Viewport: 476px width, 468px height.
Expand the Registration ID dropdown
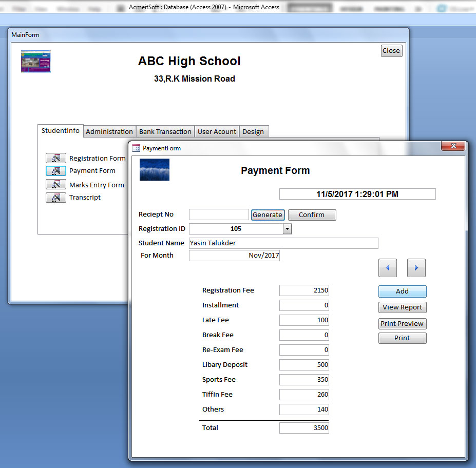pyautogui.click(x=287, y=229)
